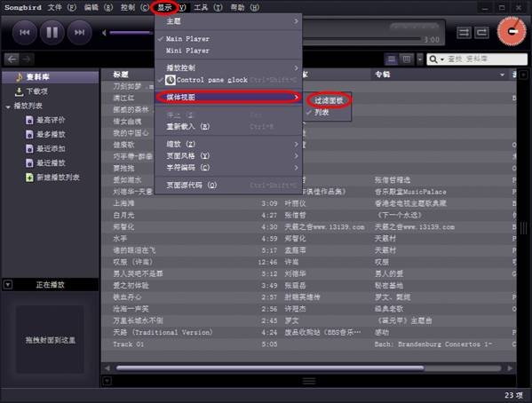Click the previous track button
The height and width of the screenshot is (403, 532).
point(25,33)
